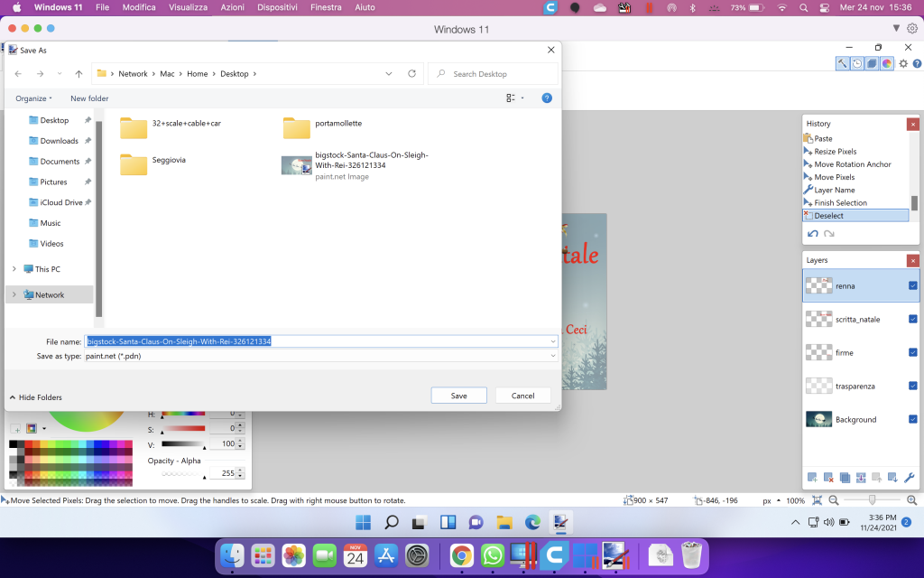Image resolution: width=924 pixels, height=578 pixels.
Task: Click the zoom slider handle
Action: click(872, 499)
